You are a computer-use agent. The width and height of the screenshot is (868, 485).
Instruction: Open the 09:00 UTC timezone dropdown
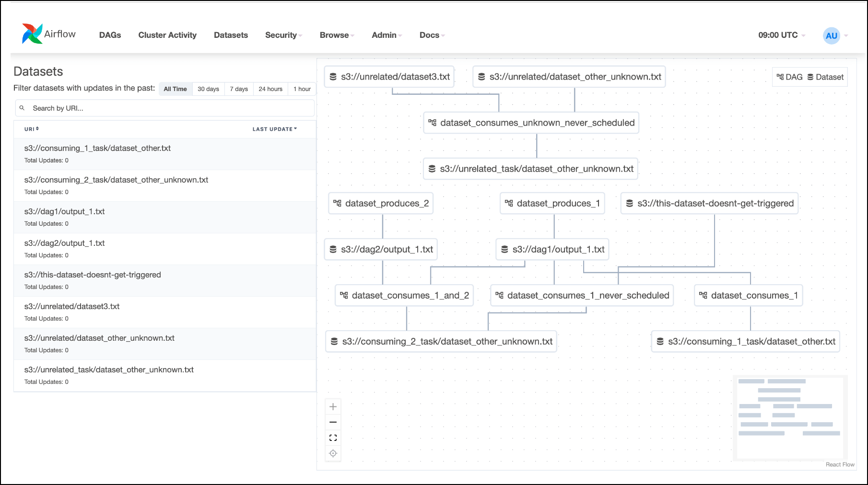point(781,35)
